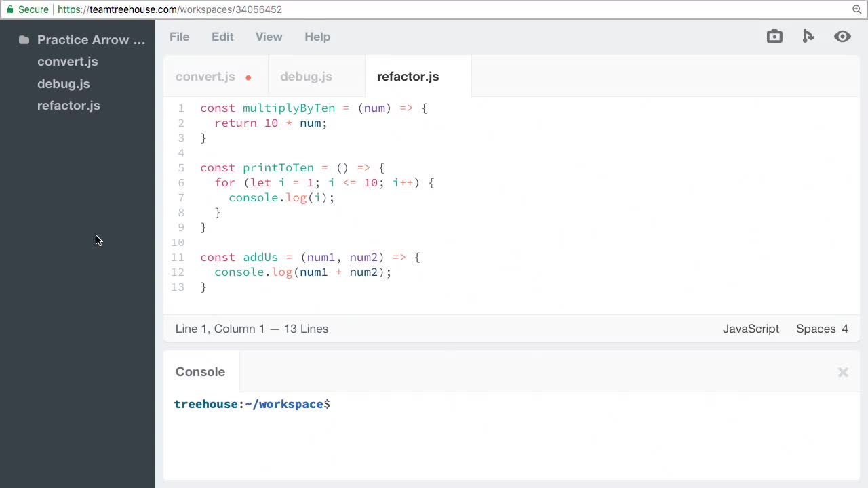Click the Line 1, Column 1 status

[x=220, y=329]
